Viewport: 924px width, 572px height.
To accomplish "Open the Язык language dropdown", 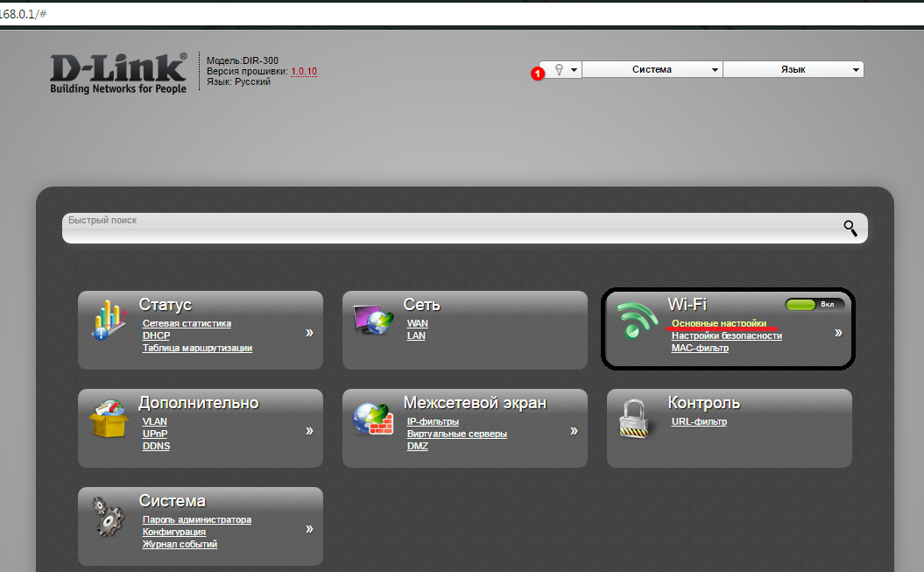I will [x=794, y=70].
